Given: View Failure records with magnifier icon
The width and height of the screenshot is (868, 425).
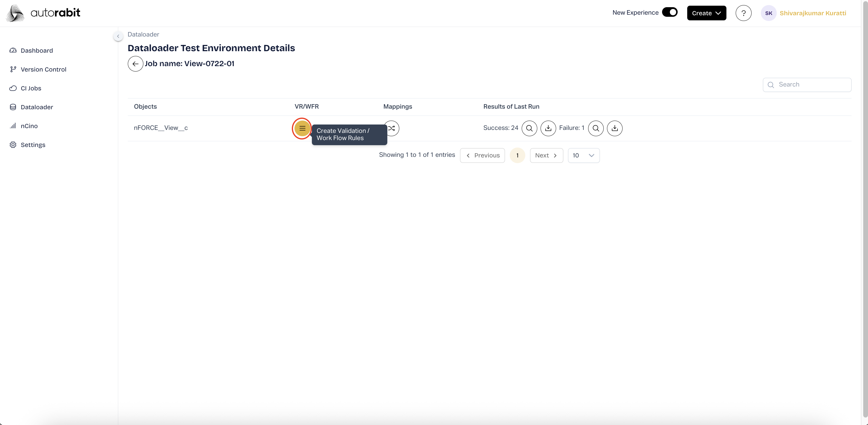Looking at the screenshot, I should [595, 128].
